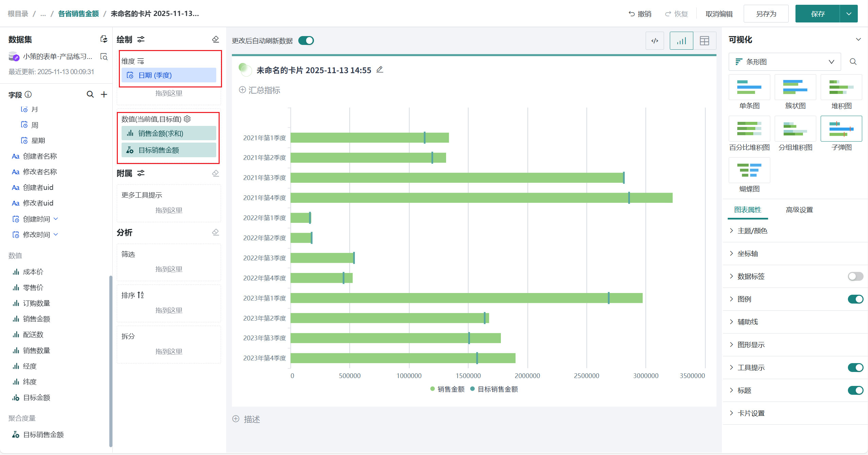Click the 另存为 button
Screen dimensions: 868x455
[x=766, y=14]
